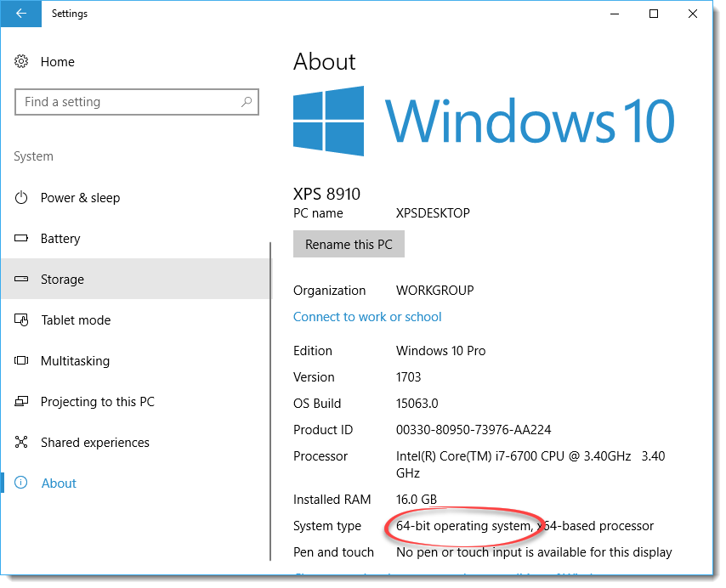Click the Projecting to this PC icon
The image size is (726, 588).
22,401
